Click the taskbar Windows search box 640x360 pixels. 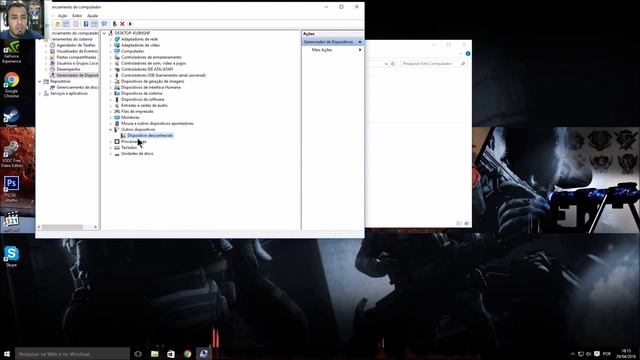coord(72,354)
